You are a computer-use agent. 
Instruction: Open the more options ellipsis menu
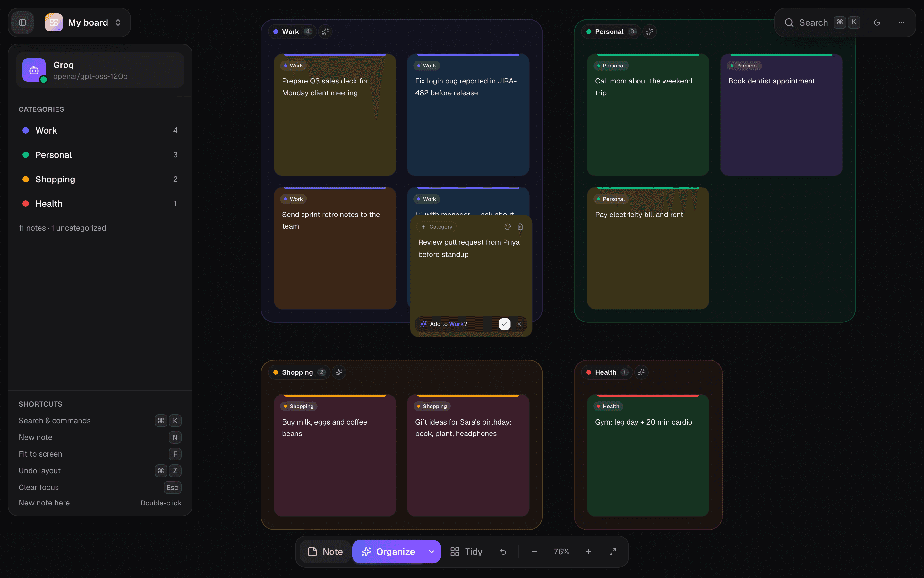[x=901, y=22]
